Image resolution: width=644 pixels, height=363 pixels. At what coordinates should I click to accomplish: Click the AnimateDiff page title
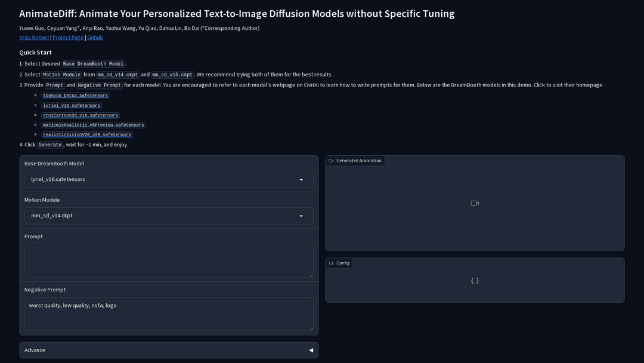pos(237,14)
